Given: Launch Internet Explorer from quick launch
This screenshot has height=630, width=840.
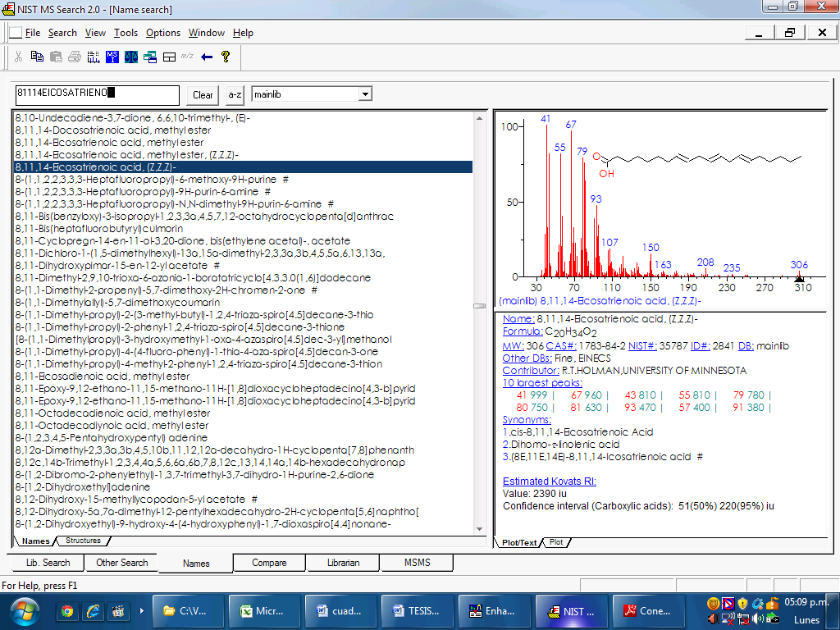Looking at the screenshot, I should click(x=93, y=610).
